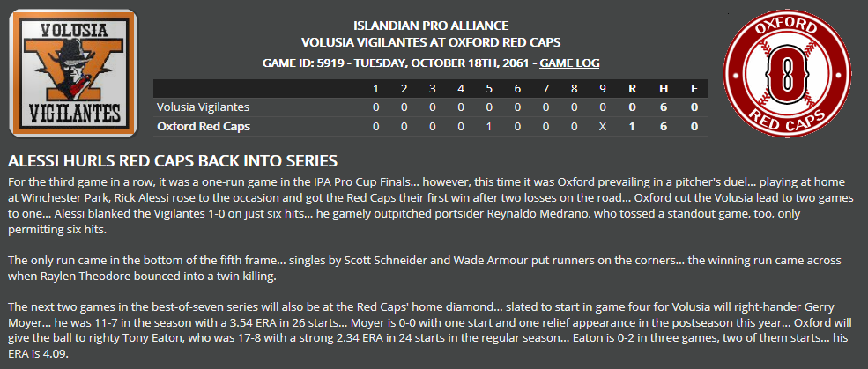Image resolution: width=868 pixels, height=369 pixels.
Task: Click the R column header
Action: tap(632, 89)
